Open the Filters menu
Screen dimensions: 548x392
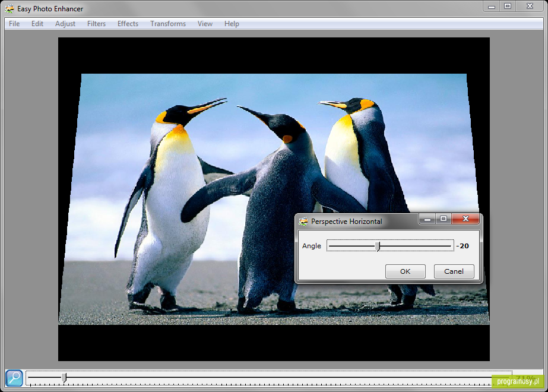(96, 23)
